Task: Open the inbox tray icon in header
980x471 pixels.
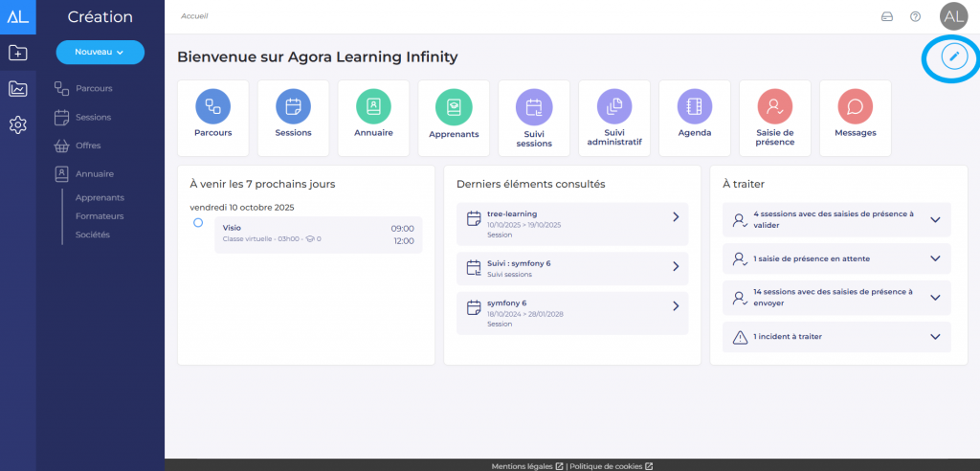Action: coord(886,16)
